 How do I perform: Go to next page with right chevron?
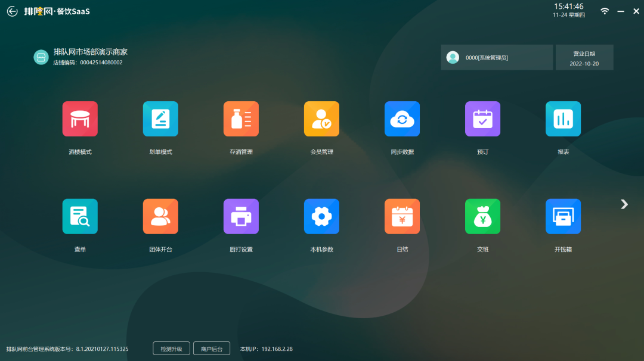pyautogui.click(x=624, y=204)
